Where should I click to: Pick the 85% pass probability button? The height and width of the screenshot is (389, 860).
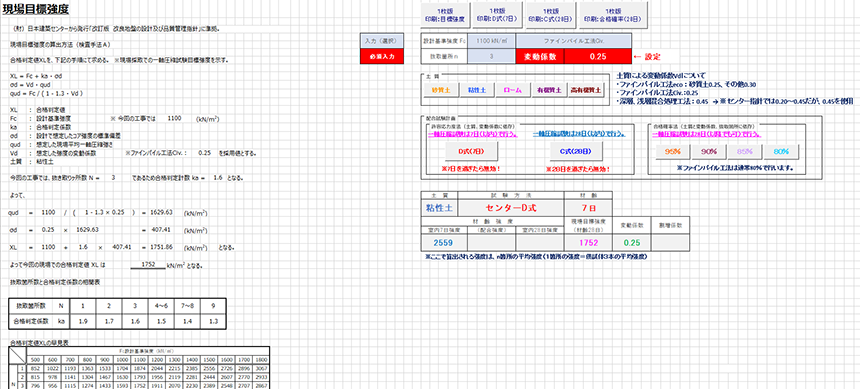coord(745,151)
